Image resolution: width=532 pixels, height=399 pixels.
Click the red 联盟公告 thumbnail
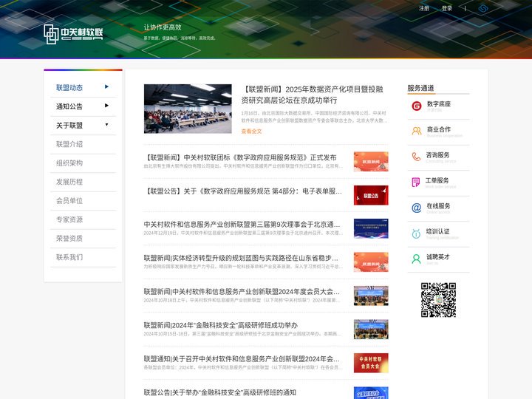click(x=371, y=195)
